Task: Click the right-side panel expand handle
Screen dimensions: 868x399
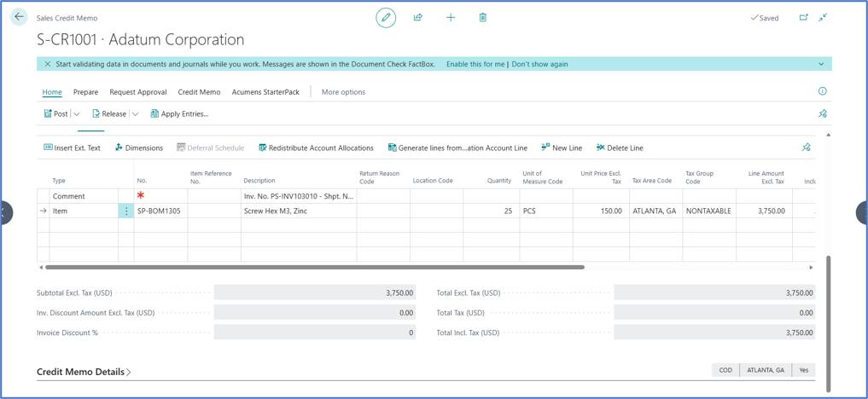Action: [863, 212]
